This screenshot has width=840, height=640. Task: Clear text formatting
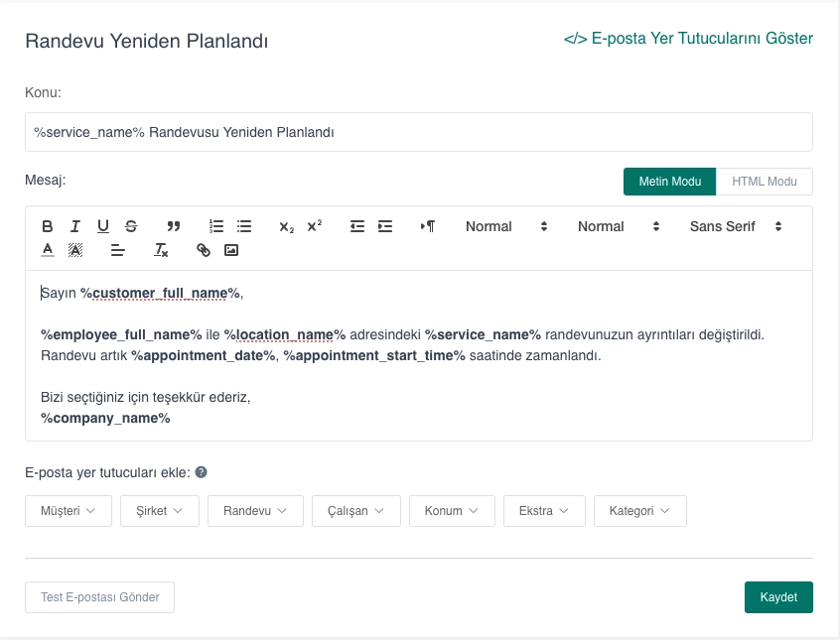(x=161, y=251)
